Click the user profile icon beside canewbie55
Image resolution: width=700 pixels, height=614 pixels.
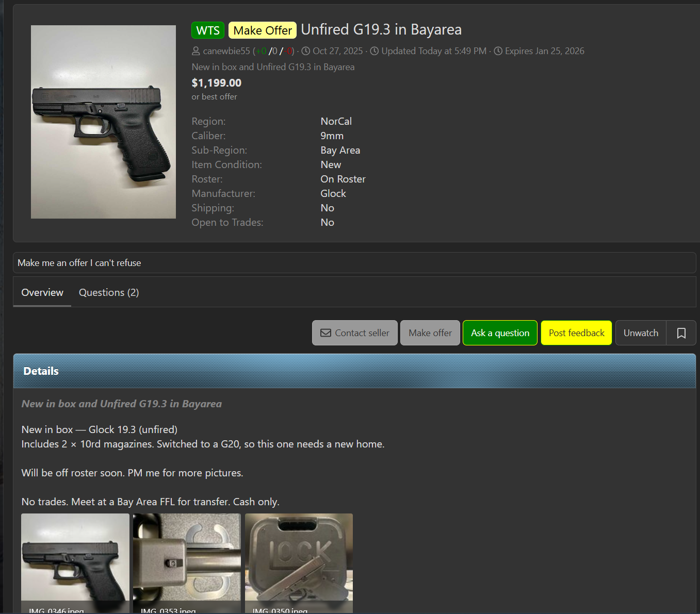pos(196,51)
